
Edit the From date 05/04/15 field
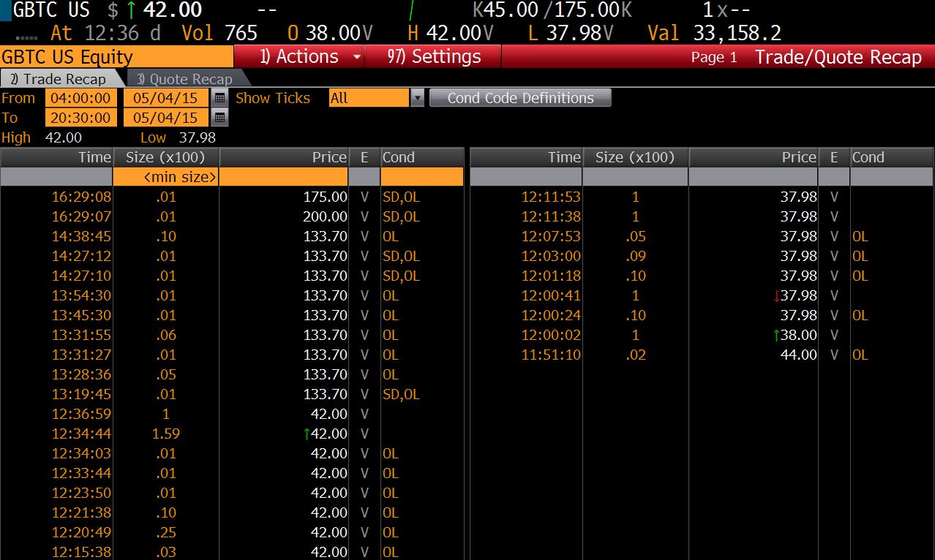(167, 98)
